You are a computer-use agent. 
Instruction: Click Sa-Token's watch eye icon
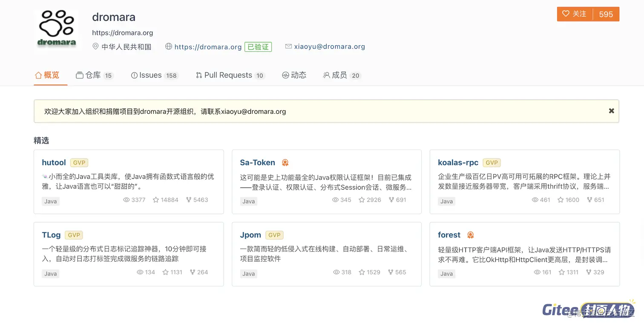pyautogui.click(x=335, y=200)
